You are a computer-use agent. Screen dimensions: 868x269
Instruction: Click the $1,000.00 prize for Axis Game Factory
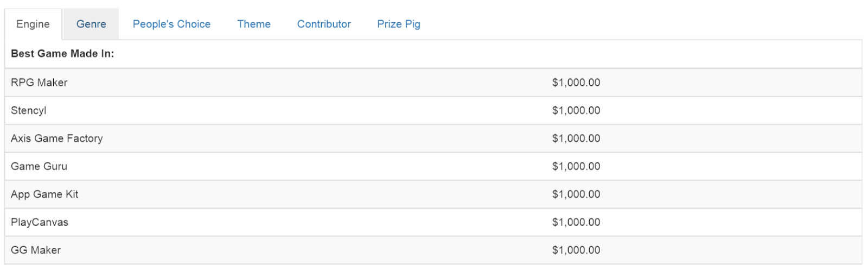[x=576, y=139]
